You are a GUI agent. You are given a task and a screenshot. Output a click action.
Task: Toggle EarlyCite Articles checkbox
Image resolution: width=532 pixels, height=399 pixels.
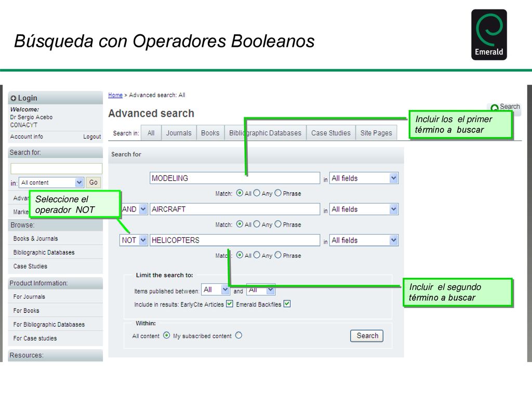pyautogui.click(x=230, y=303)
